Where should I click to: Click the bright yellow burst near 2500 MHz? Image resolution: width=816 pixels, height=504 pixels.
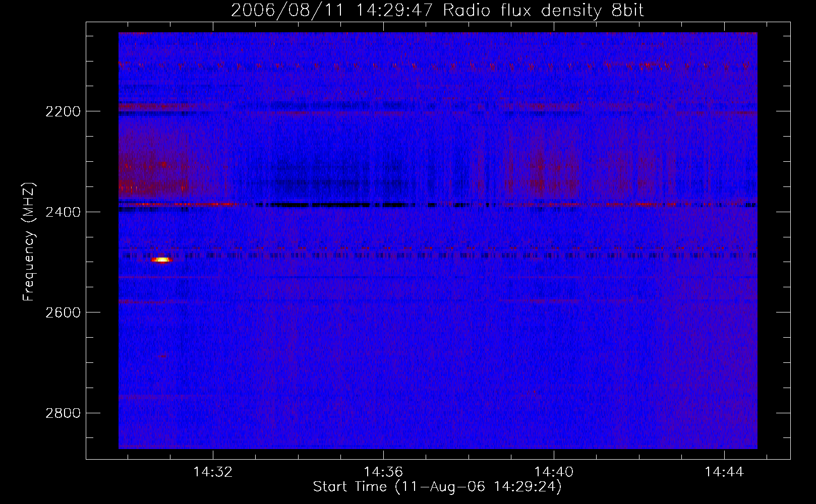click(161, 260)
